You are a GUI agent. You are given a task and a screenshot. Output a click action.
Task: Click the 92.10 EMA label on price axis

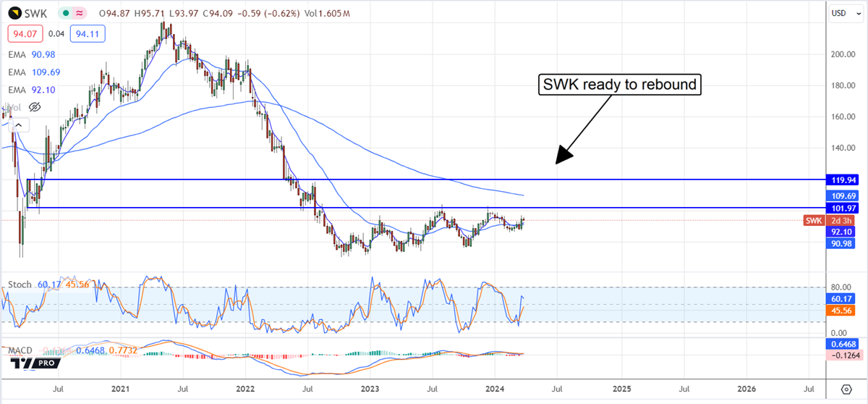[x=840, y=232]
